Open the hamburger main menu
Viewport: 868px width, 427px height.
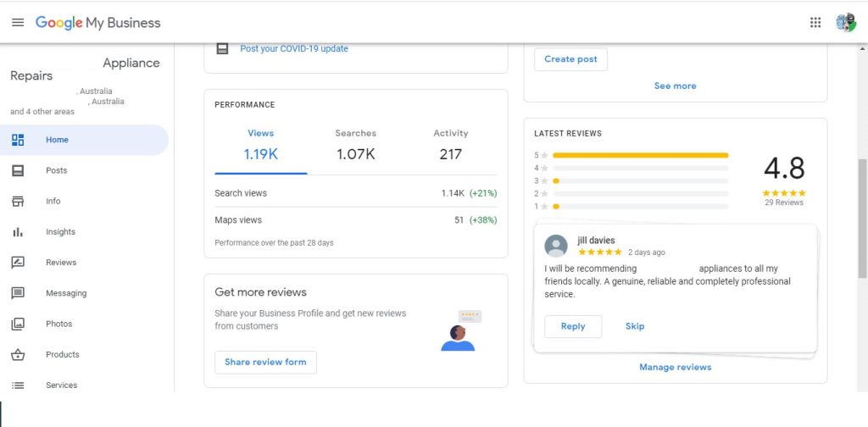[x=18, y=23]
